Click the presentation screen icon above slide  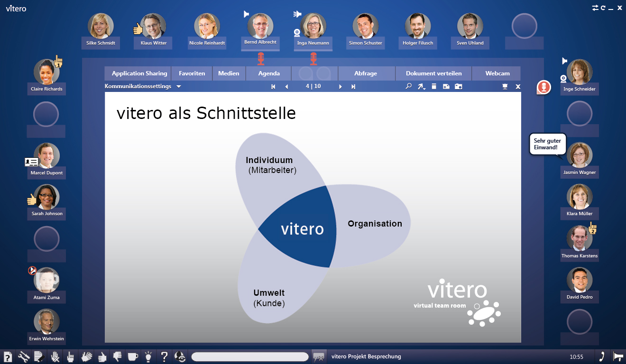[x=505, y=86]
